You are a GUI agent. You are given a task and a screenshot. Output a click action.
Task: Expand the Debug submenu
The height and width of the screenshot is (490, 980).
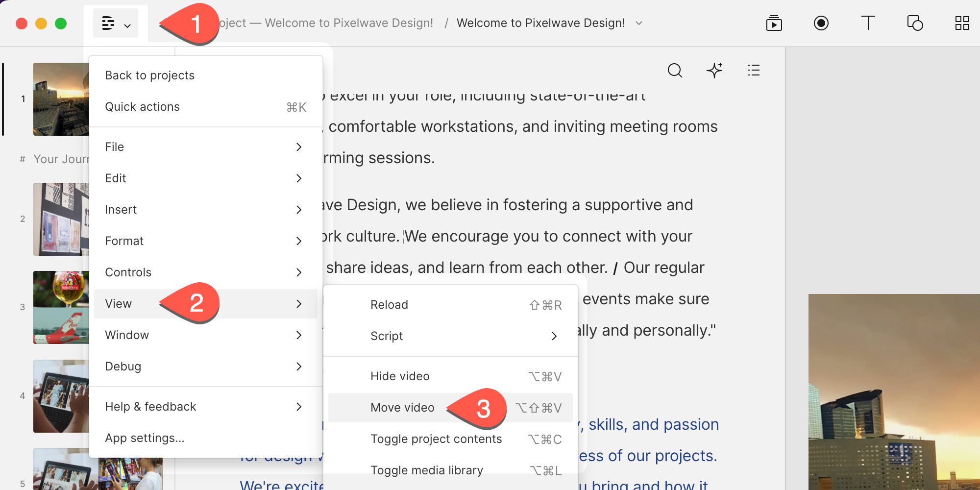click(206, 367)
